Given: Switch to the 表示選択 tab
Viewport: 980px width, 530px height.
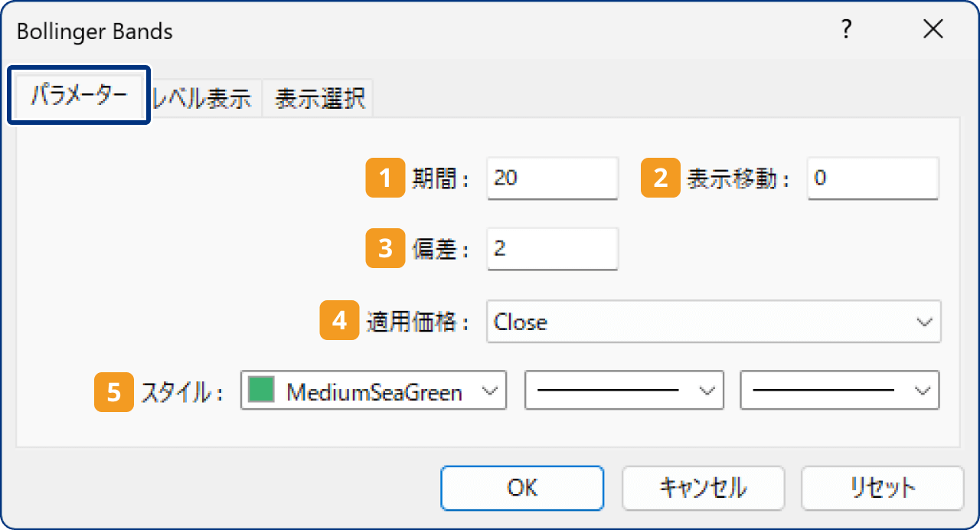Looking at the screenshot, I should point(317,98).
